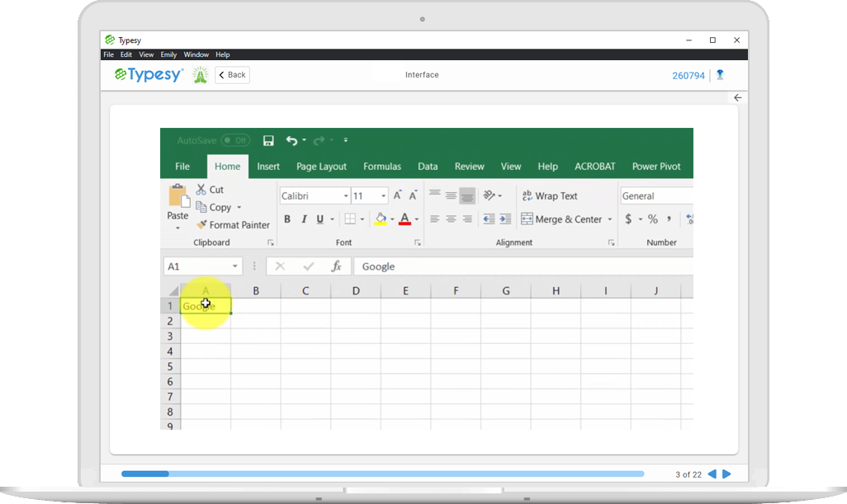Viewport: 847px width, 504px height.
Task: Click the points score 260794
Action: tap(688, 76)
